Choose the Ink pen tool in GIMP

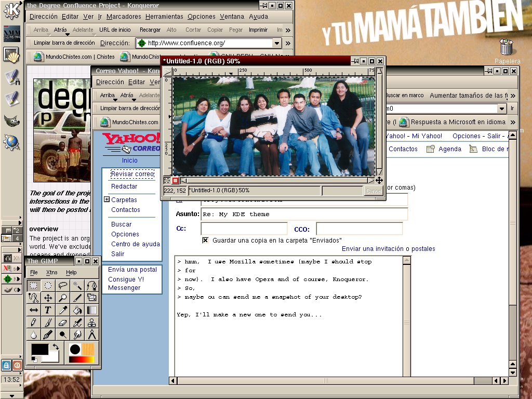pyautogui.click(x=48, y=335)
